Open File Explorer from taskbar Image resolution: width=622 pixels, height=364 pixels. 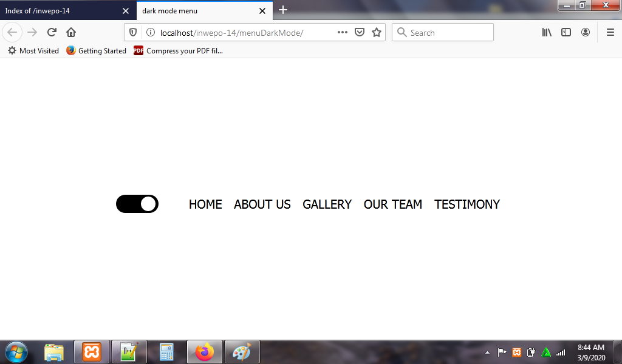(54, 352)
